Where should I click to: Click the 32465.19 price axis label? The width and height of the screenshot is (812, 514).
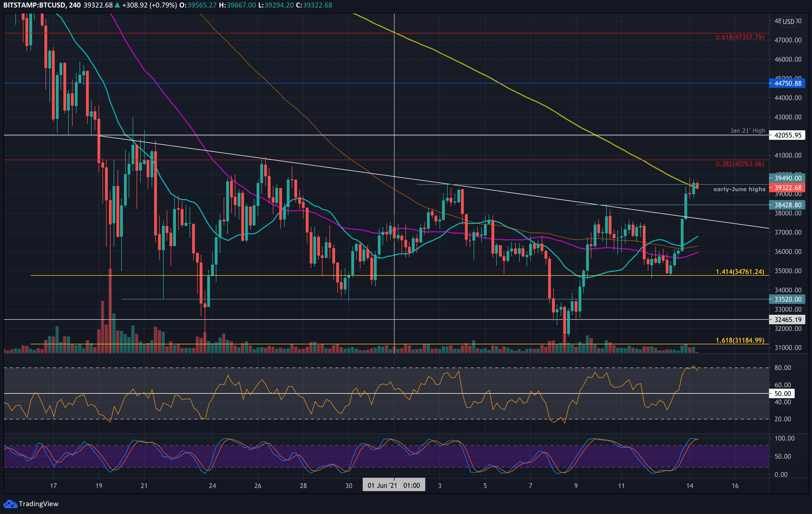[787, 320]
